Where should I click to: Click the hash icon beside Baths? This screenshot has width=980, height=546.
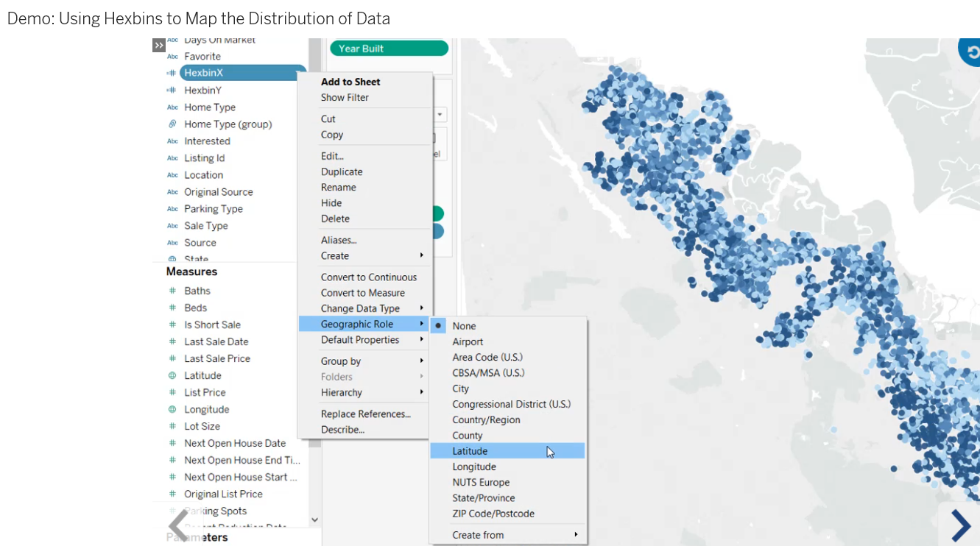(x=172, y=291)
